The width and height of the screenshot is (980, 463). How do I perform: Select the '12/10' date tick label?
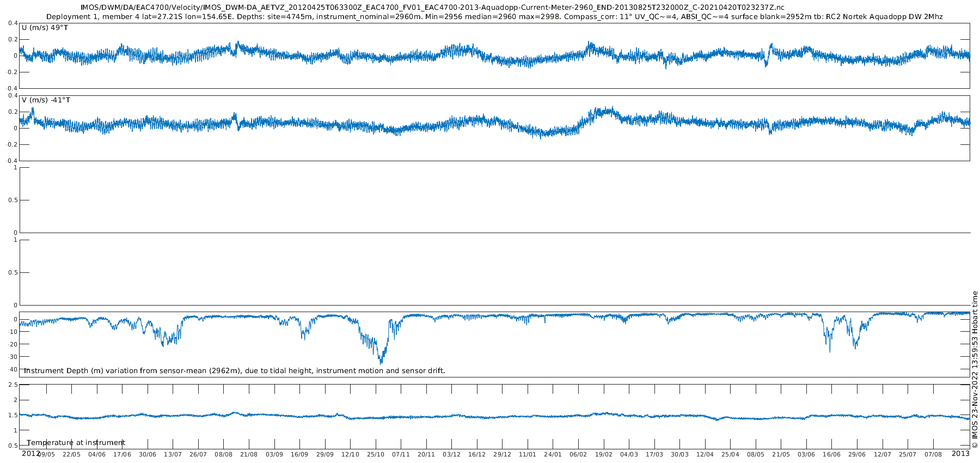[350, 454]
